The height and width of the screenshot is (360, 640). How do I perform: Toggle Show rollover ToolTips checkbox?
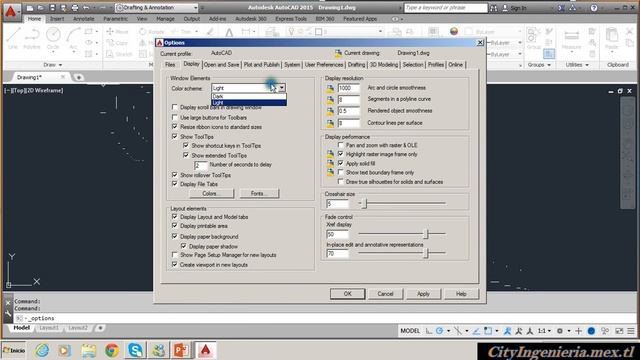[175, 175]
